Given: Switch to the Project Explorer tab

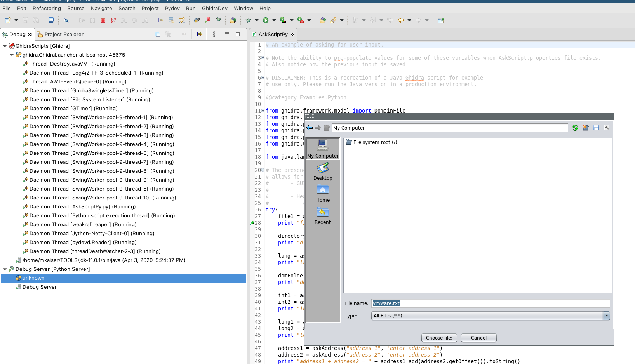Looking at the screenshot, I should click(64, 34).
